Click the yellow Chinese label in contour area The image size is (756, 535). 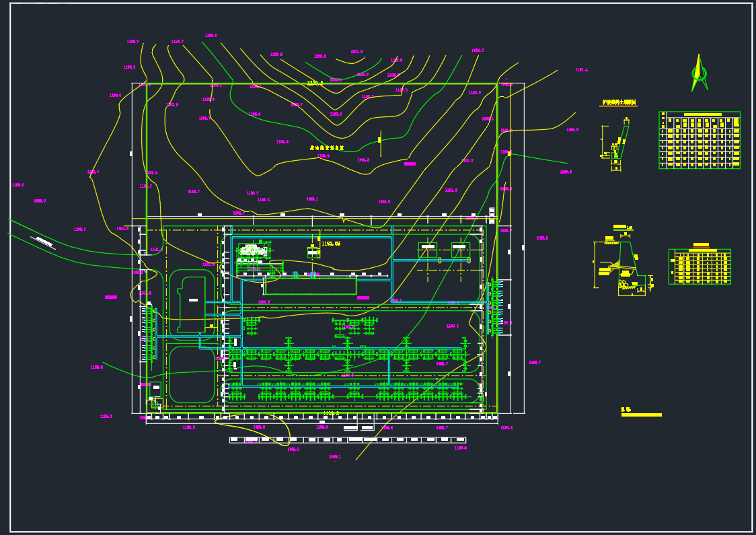327,147
